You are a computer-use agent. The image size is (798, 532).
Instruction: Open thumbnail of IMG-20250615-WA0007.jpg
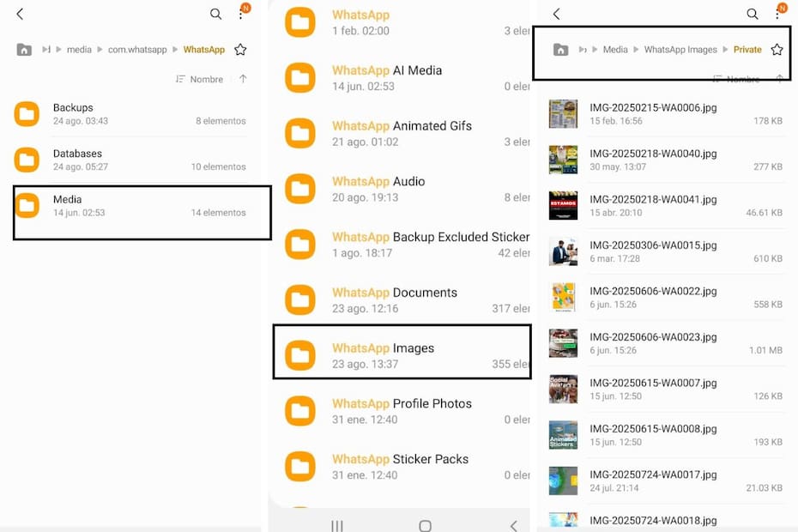564,389
